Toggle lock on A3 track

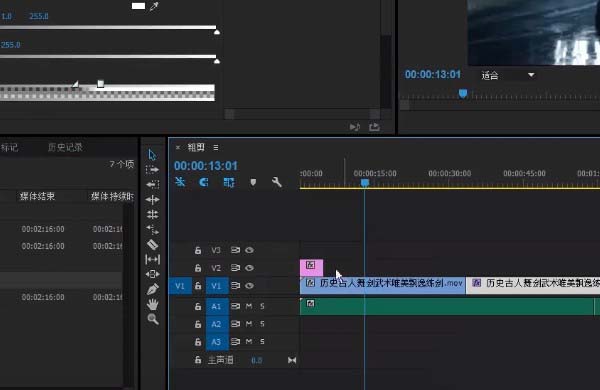click(x=198, y=341)
